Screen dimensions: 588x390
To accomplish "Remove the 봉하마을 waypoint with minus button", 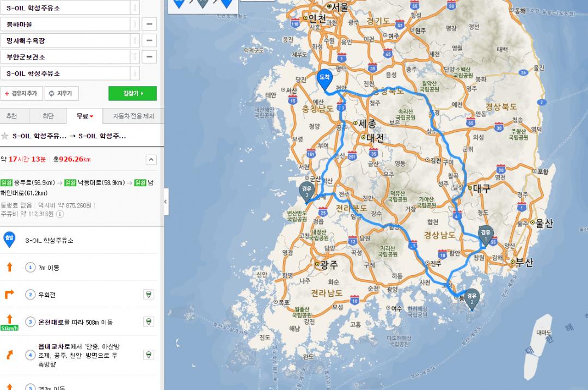I will pos(149,24).
